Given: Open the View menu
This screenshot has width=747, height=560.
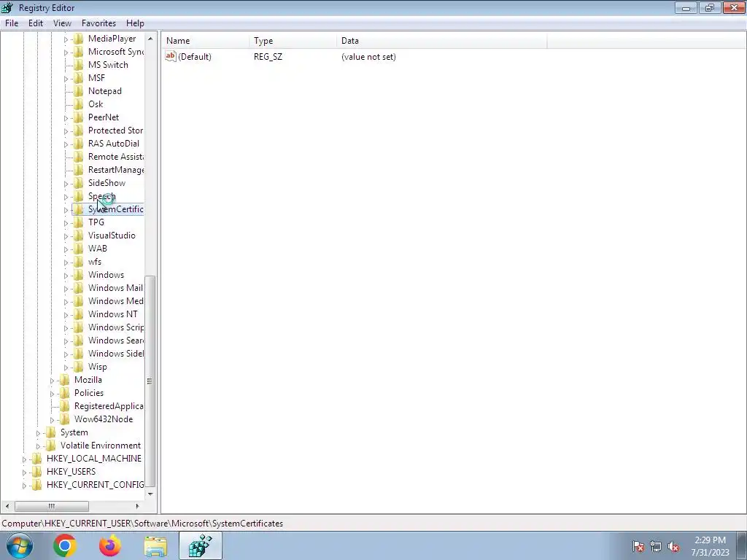Looking at the screenshot, I should tap(62, 23).
